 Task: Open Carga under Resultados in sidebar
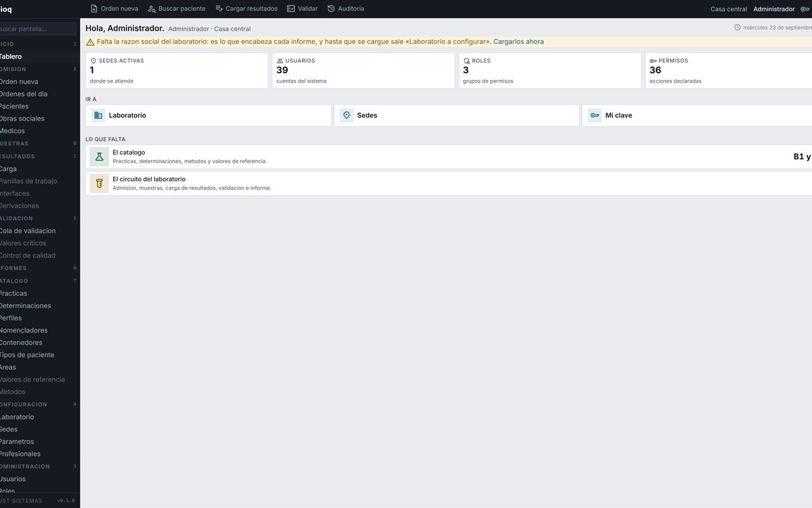pos(39,169)
